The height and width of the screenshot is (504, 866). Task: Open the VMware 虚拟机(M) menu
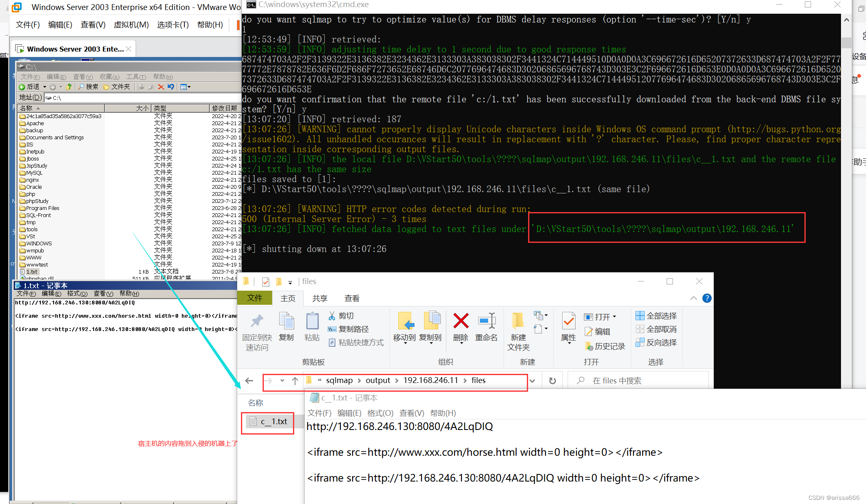point(131,25)
